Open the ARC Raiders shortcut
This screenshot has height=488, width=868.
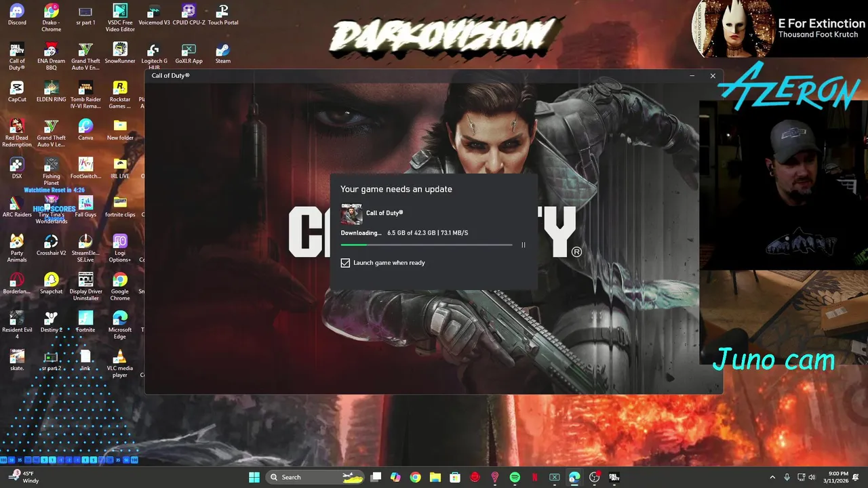pos(17,207)
